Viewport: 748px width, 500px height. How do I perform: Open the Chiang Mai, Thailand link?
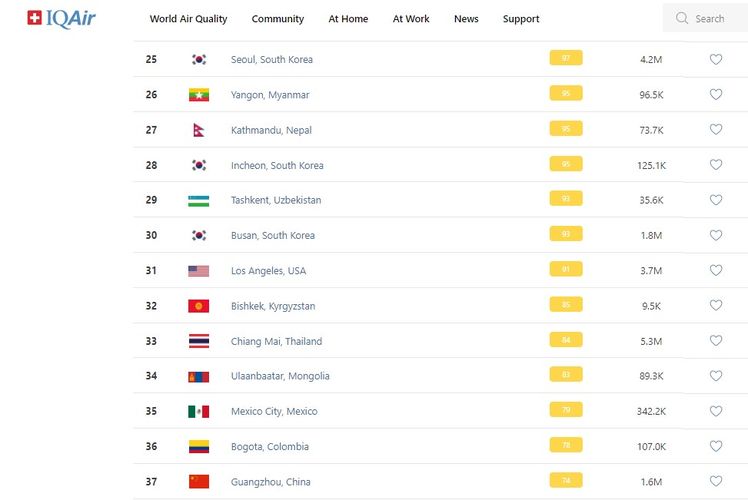[276, 341]
